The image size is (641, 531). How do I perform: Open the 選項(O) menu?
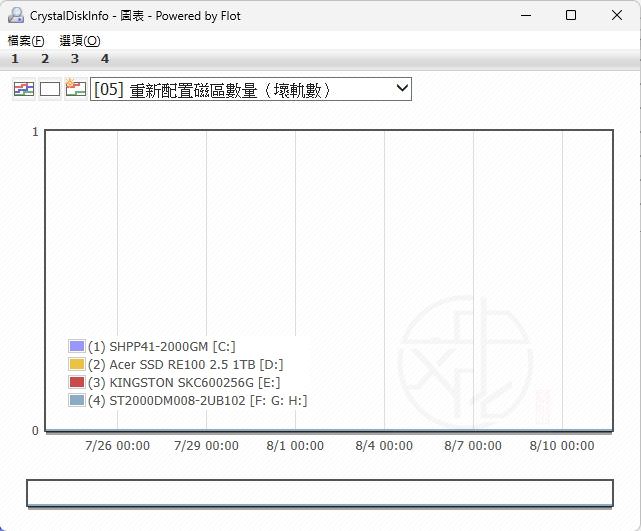(80, 40)
